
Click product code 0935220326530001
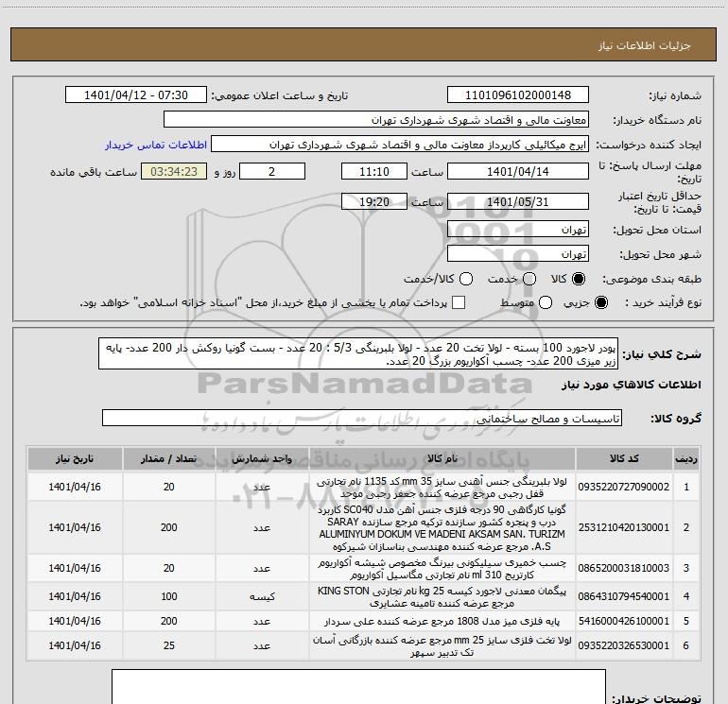[624, 645]
